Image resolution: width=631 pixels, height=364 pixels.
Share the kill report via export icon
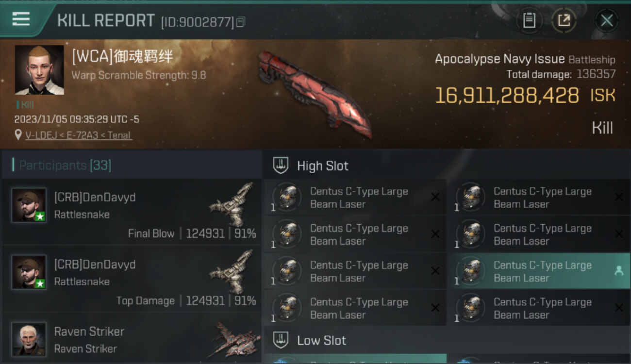coord(564,20)
